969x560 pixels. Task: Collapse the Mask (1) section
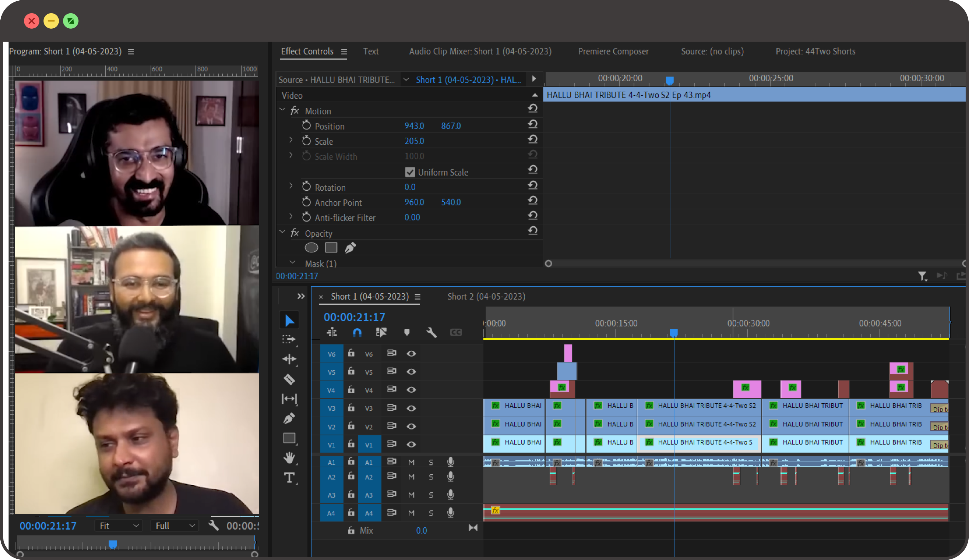click(293, 263)
